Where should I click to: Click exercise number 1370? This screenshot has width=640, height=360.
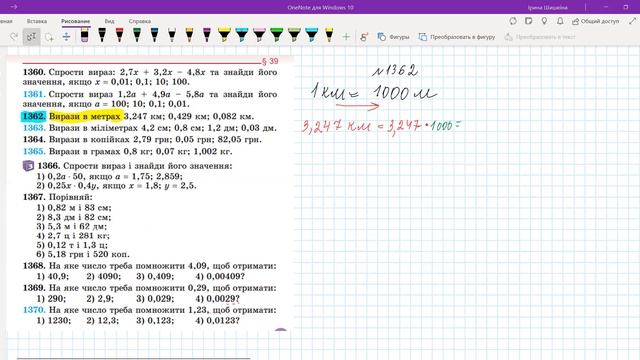point(34,310)
